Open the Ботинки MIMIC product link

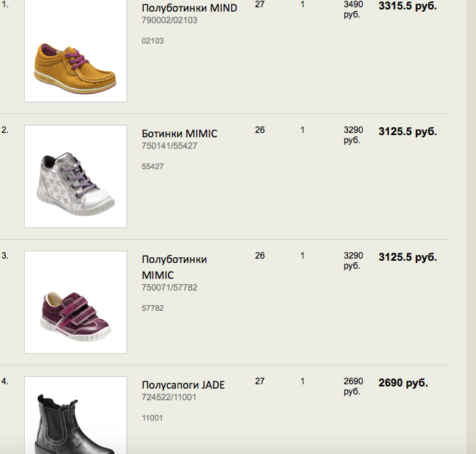tap(179, 134)
